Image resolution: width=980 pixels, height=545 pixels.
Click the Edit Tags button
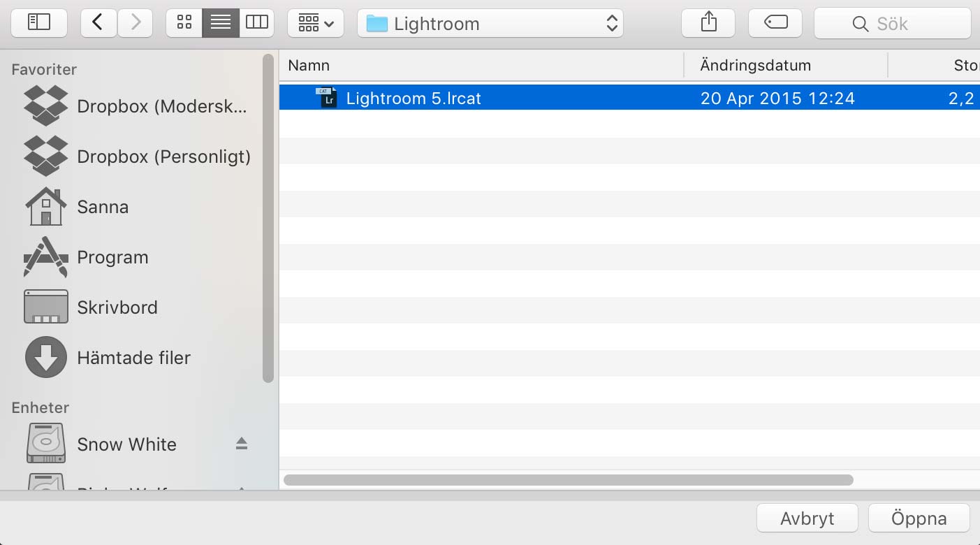click(x=775, y=23)
